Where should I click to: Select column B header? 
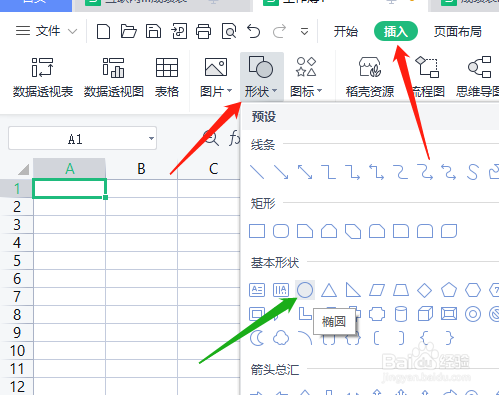point(141,169)
